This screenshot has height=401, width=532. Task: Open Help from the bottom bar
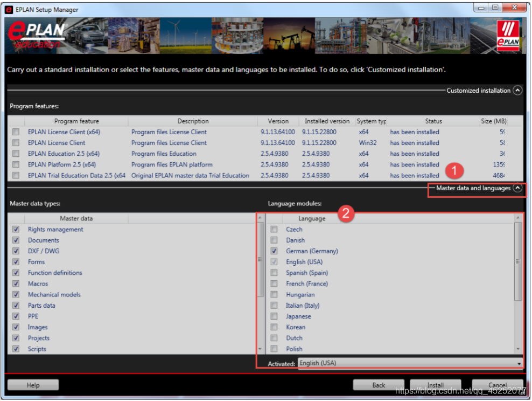(x=33, y=385)
